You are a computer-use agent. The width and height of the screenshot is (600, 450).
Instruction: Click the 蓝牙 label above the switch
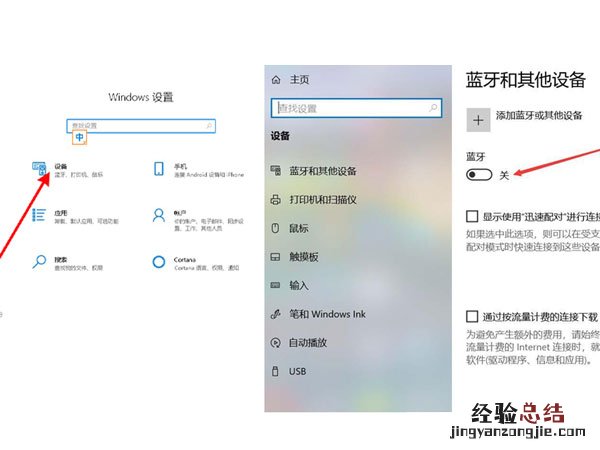click(476, 157)
